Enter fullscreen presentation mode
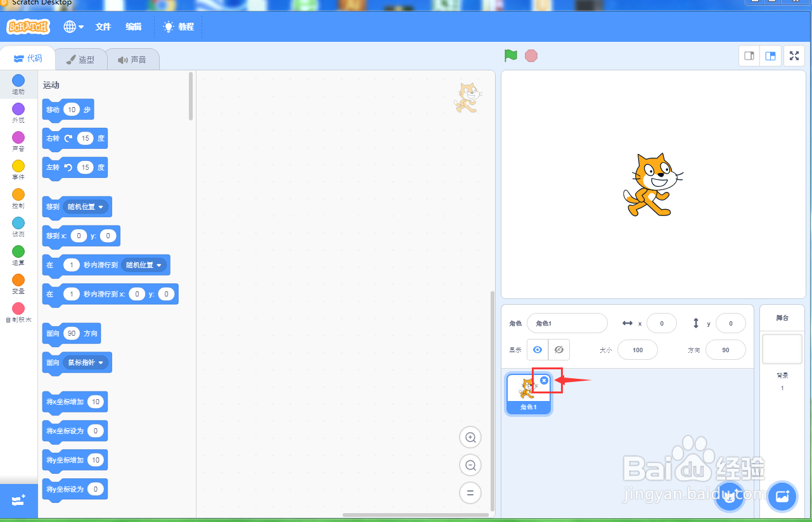Screen dimensions: 812x522 pyautogui.click(x=794, y=56)
